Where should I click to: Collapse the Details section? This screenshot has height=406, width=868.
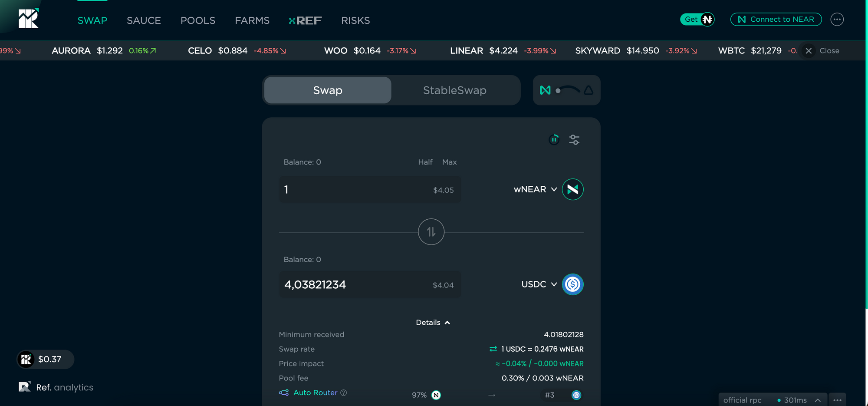[433, 322]
